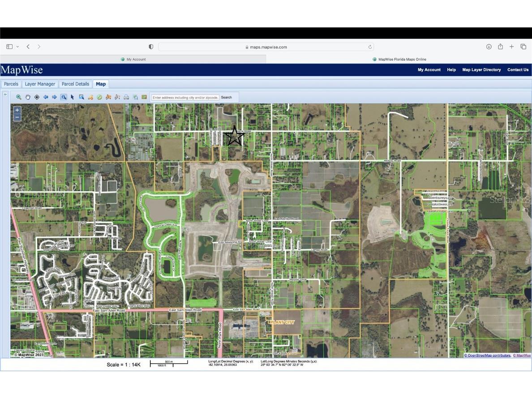The image size is (532, 399).
Task: Print the current map view
Action: click(126, 97)
